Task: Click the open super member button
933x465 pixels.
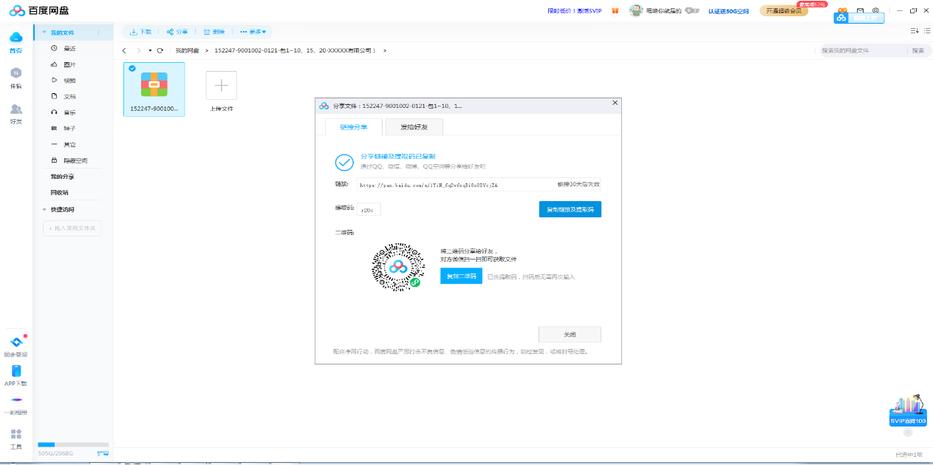Action: tap(783, 11)
